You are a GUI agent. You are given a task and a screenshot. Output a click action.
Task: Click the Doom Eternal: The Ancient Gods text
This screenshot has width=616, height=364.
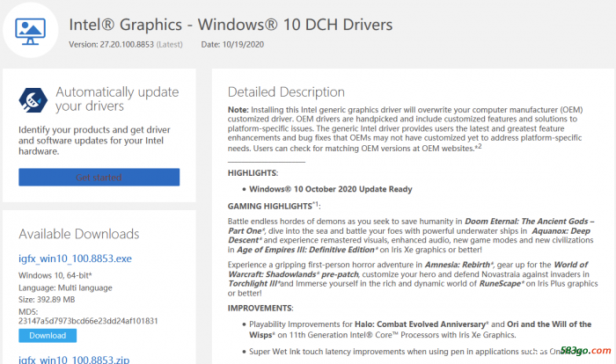coord(526,221)
